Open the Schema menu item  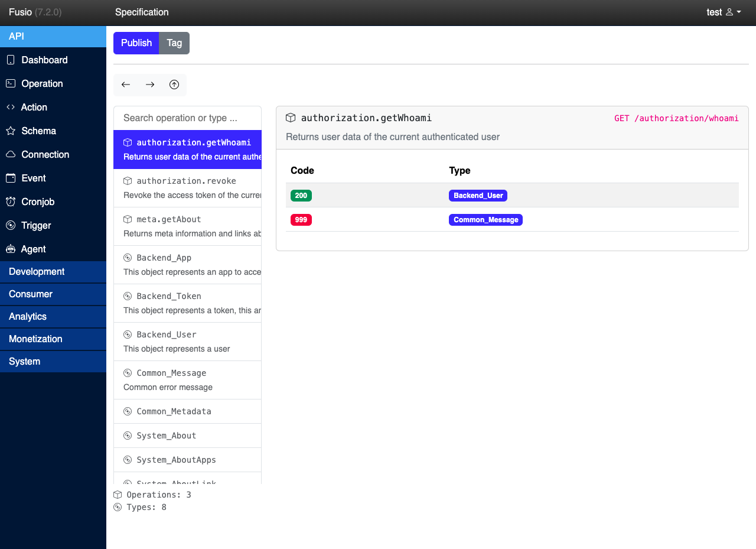(53, 131)
